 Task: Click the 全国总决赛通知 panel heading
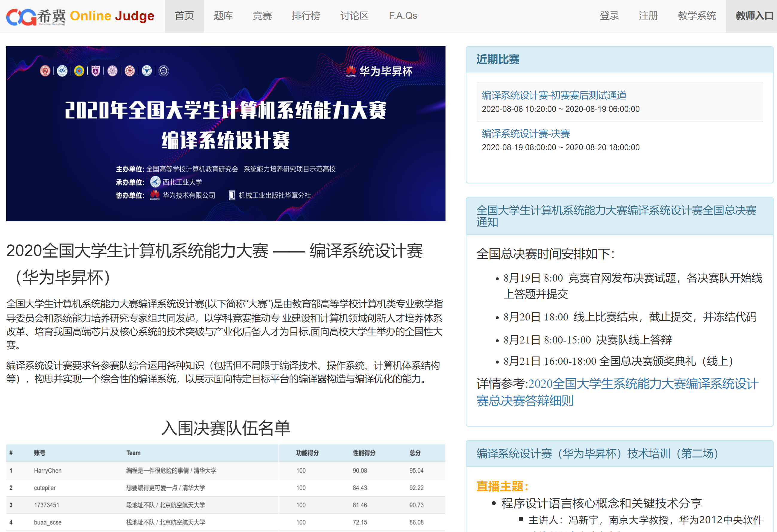tap(616, 216)
